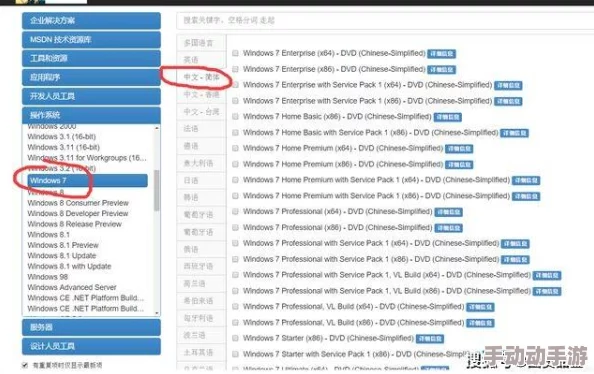Open 详细信息 for Home Basic (x86) DVD
Image resolution: width=594 pixels, height=374 pixels.
pyautogui.click(x=447, y=117)
